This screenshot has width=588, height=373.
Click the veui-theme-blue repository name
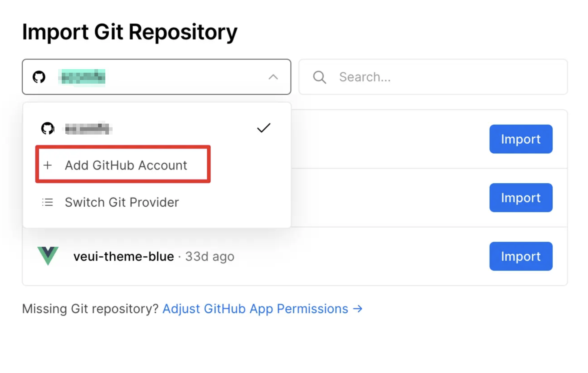point(124,257)
